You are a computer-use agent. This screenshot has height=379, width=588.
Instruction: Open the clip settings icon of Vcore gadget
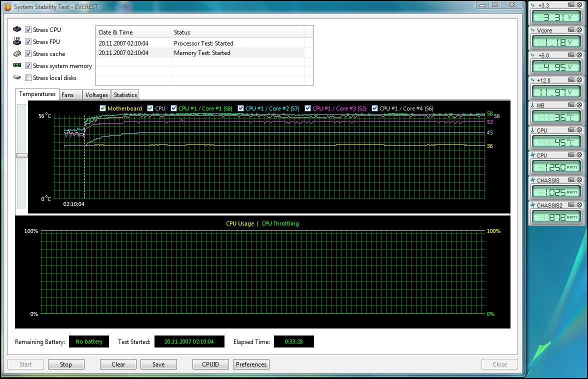[x=571, y=30]
